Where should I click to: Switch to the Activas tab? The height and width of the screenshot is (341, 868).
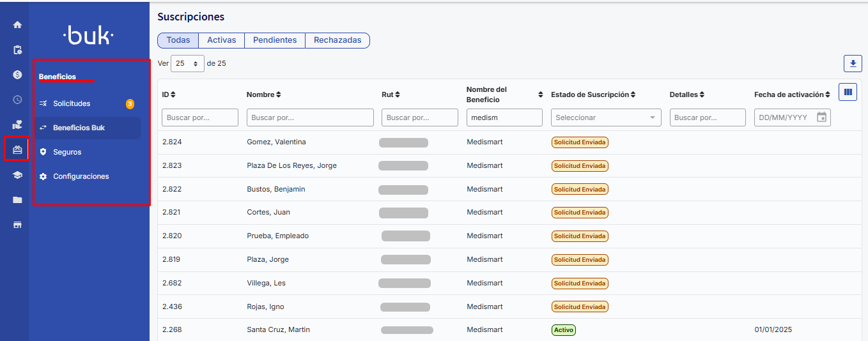click(x=221, y=40)
